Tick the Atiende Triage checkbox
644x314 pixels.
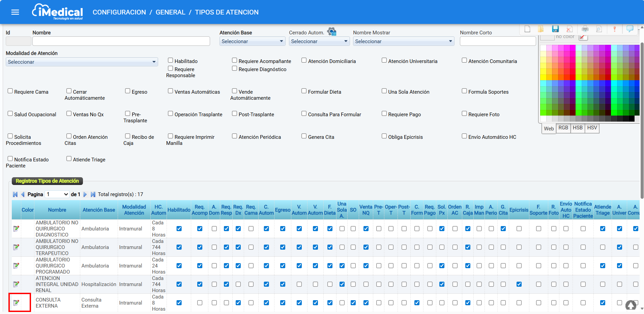coord(69,159)
